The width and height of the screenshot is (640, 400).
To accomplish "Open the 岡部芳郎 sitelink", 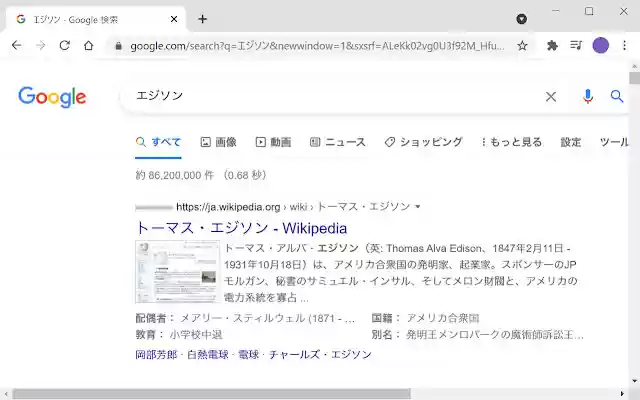I will coord(156,354).
